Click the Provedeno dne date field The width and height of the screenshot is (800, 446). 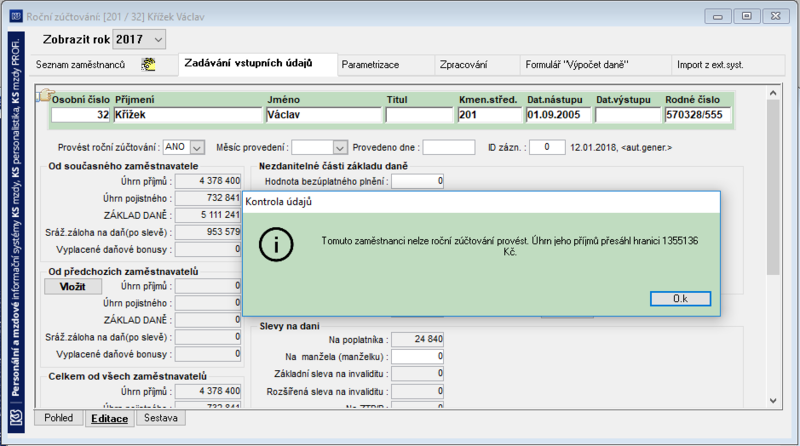point(449,147)
